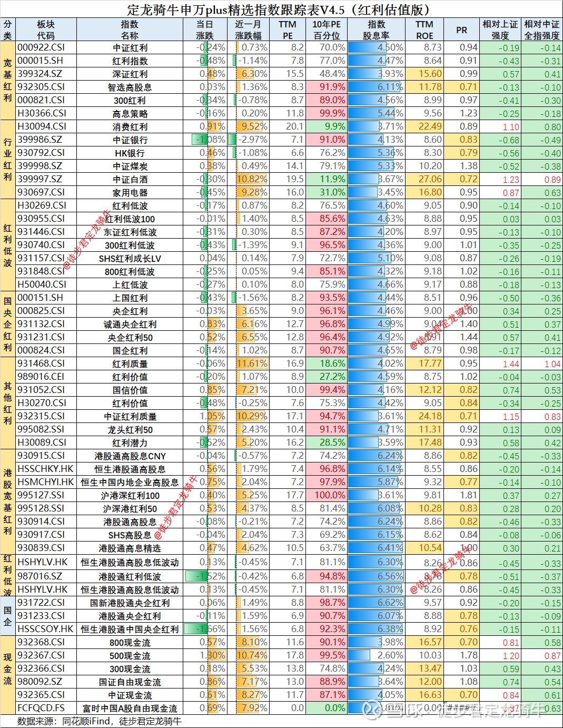Select the 消费红利 index name cell
This screenshot has width=563, height=728.
pyautogui.click(x=130, y=126)
